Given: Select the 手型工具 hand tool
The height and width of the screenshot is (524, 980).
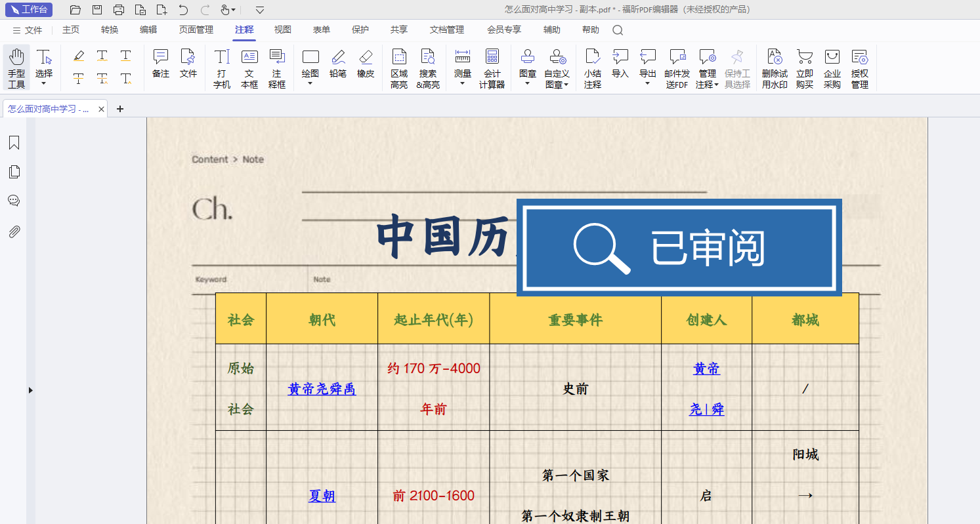Looking at the screenshot, I should (16, 68).
